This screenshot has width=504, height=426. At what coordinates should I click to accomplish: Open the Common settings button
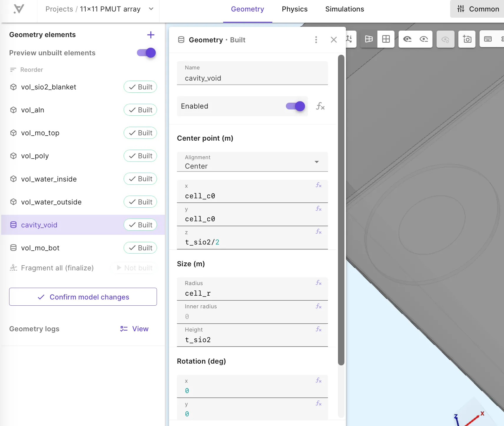(478, 9)
